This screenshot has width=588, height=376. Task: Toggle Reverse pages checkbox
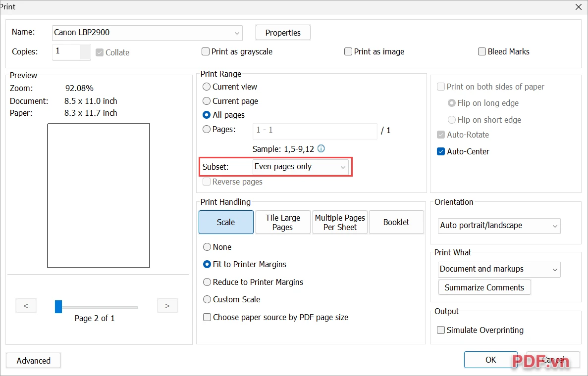(x=206, y=182)
